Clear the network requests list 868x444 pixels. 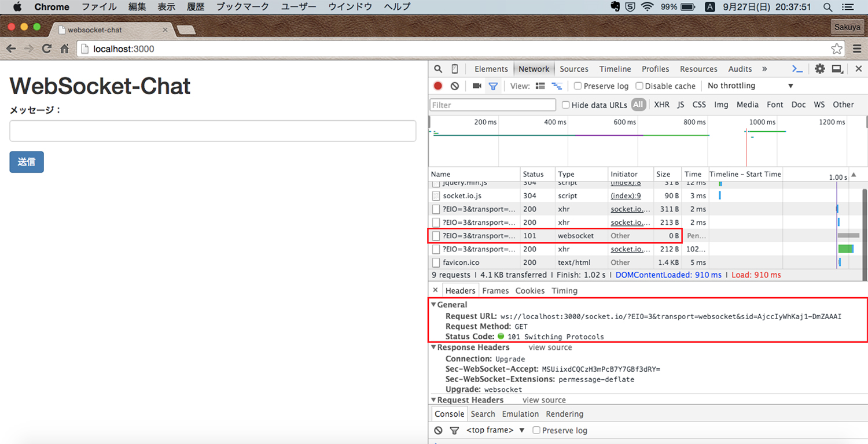coord(455,86)
